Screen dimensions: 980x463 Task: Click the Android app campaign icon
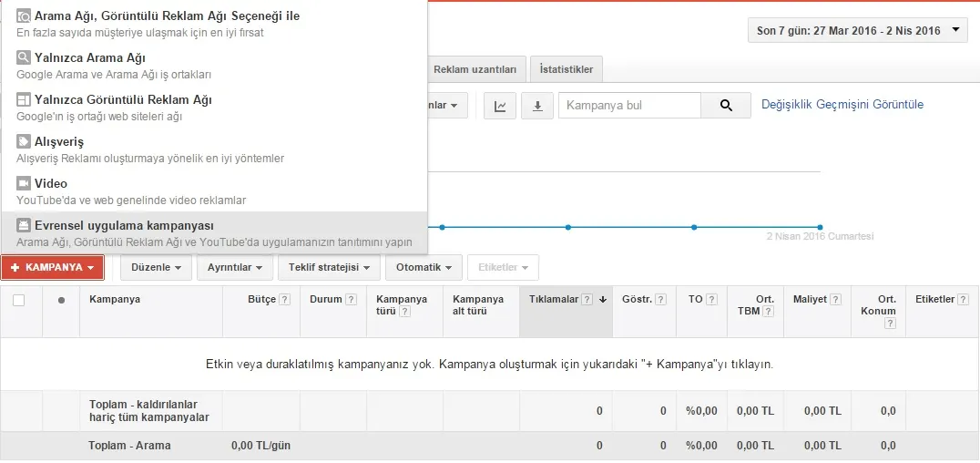point(24,224)
